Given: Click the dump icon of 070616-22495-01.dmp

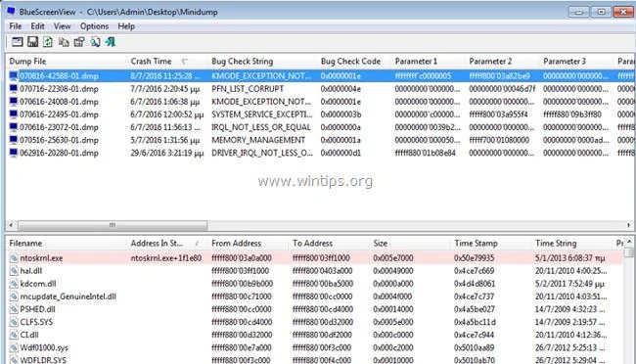Looking at the screenshot, I should (14, 114).
